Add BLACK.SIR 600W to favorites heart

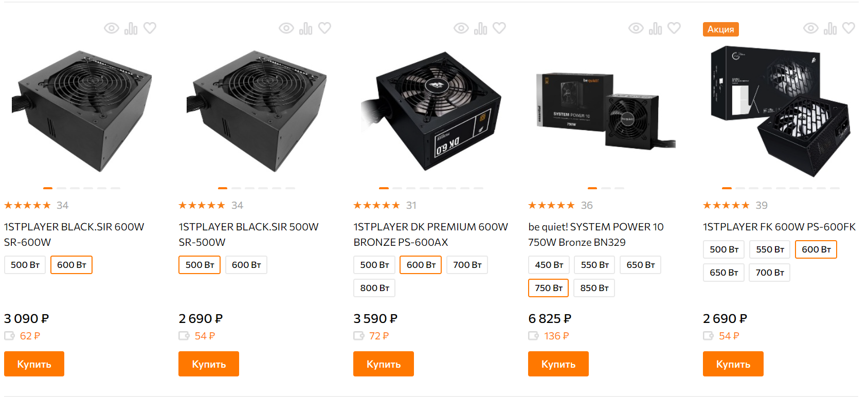point(150,28)
